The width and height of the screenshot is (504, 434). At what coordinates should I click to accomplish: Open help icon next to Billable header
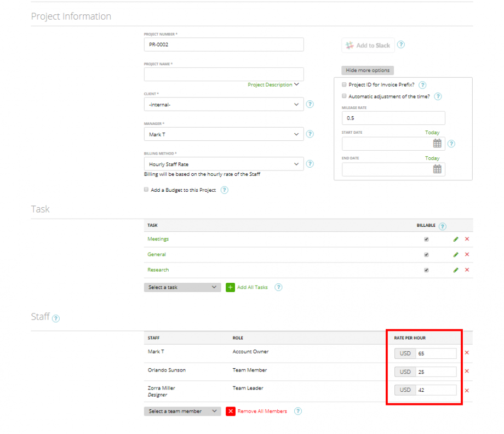pos(443,226)
